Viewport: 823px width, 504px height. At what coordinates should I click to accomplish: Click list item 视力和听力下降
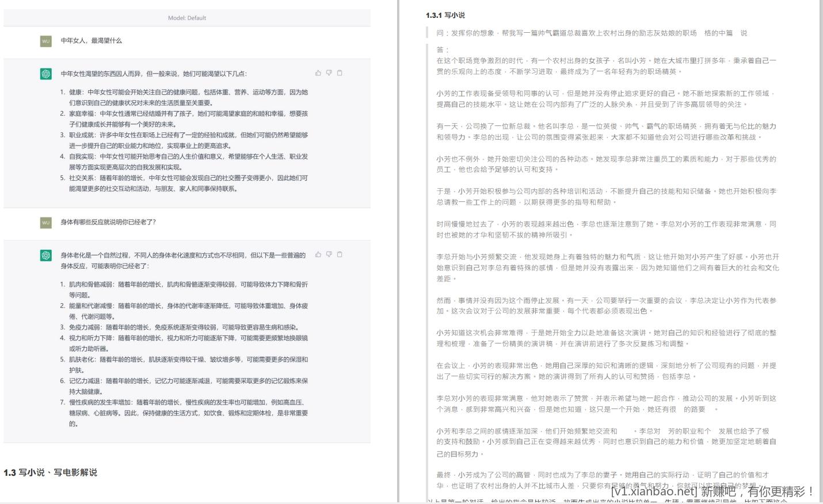(x=184, y=343)
